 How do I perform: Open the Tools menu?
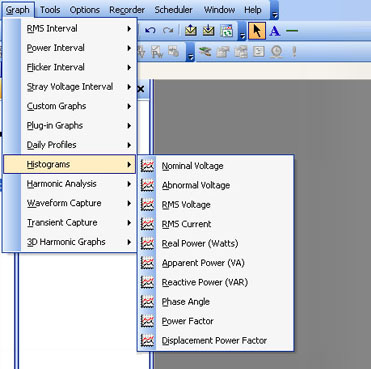50,10
